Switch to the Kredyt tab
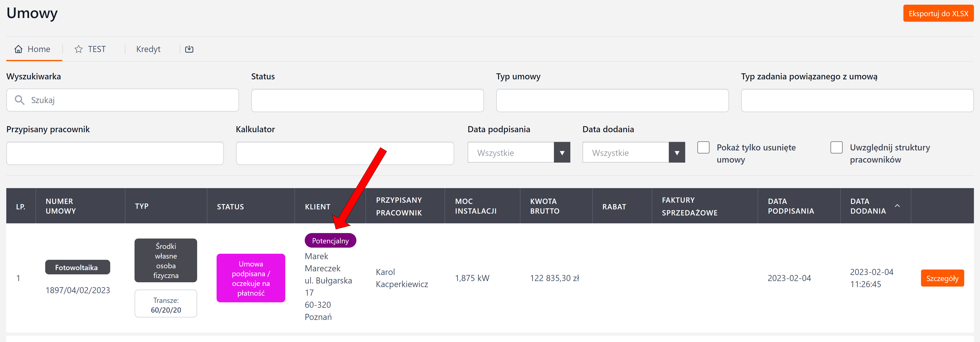The height and width of the screenshot is (342, 980). [x=148, y=49]
